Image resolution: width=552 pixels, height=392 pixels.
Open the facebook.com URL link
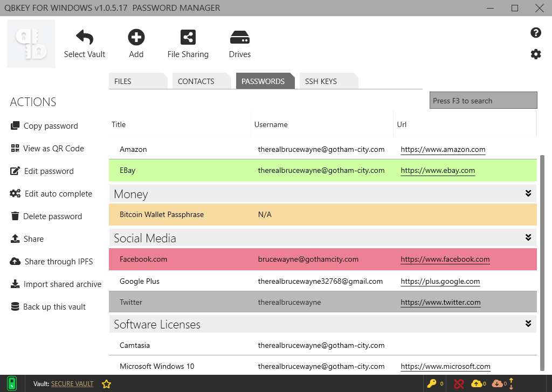point(445,260)
